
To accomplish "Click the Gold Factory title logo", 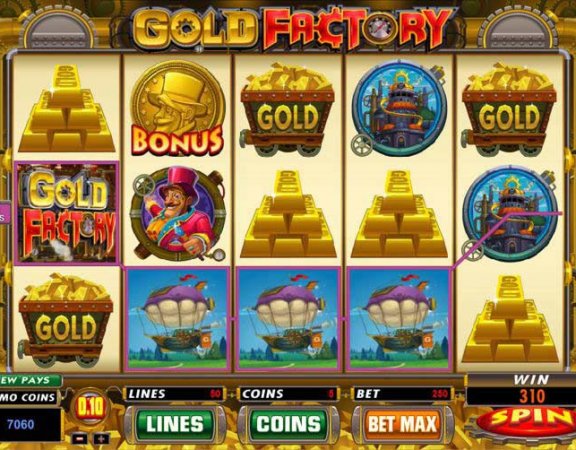I will tap(291, 28).
